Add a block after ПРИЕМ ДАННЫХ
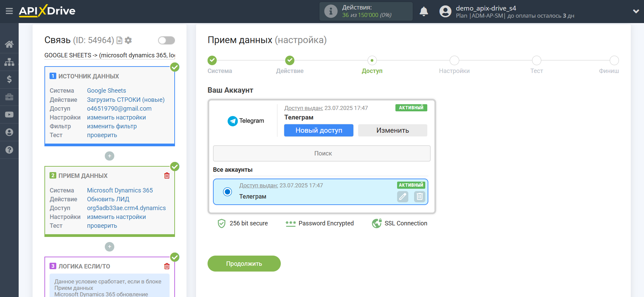Viewport: 644px width, 297px height. tap(110, 246)
